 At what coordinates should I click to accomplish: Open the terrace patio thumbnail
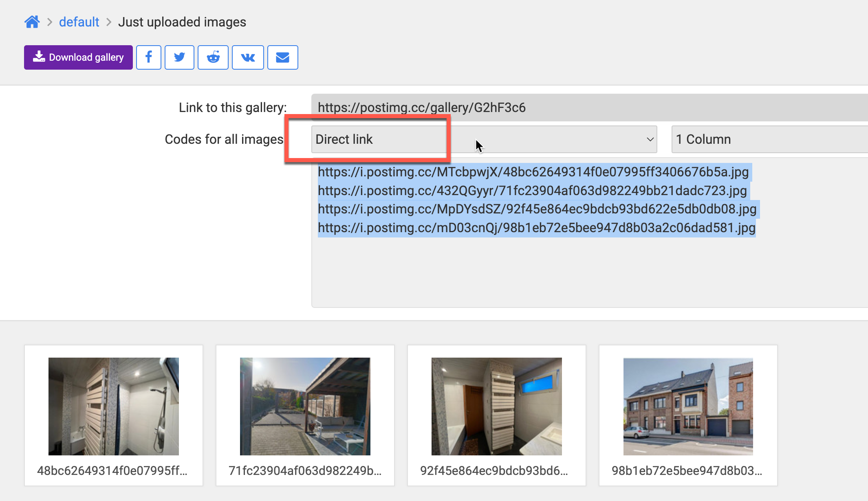(305, 407)
